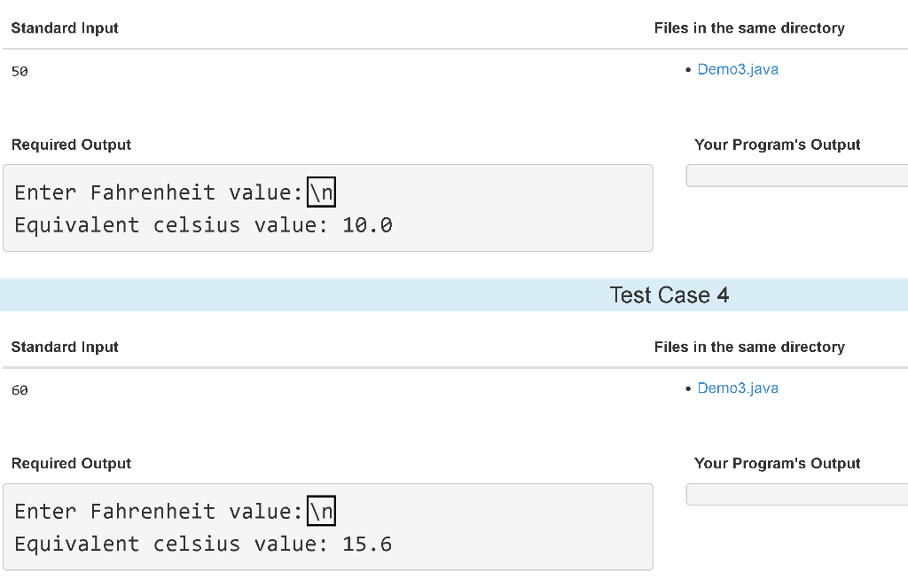908x588 pixels.
Task: Click the newline marker in Test Case 4 output
Action: (x=321, y=511)
